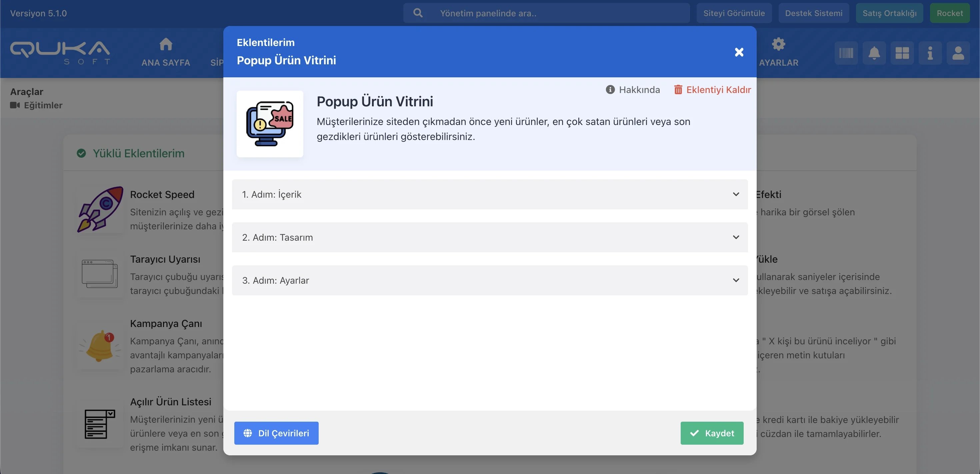Click the barcode icon in the header
The width and height of the screenshot is (980, 474).
coord(846,53)
